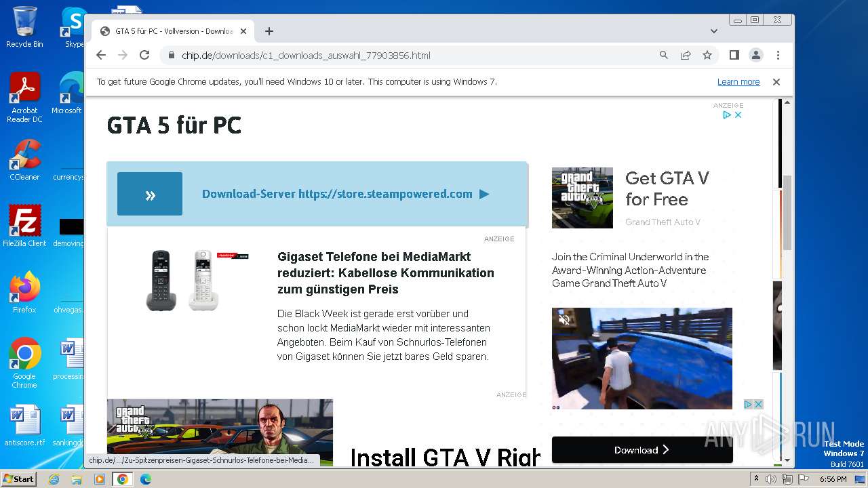Switch to Chrome in taskbar
Image resolution: width=868 pixels, height=488 pixels.
(x=123, y=479)
